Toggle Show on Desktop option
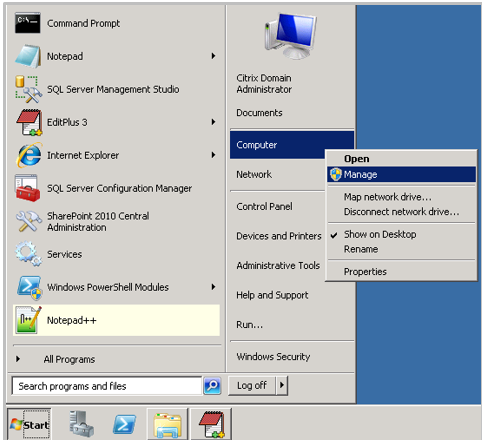482x440 pixels. point(401,234)
